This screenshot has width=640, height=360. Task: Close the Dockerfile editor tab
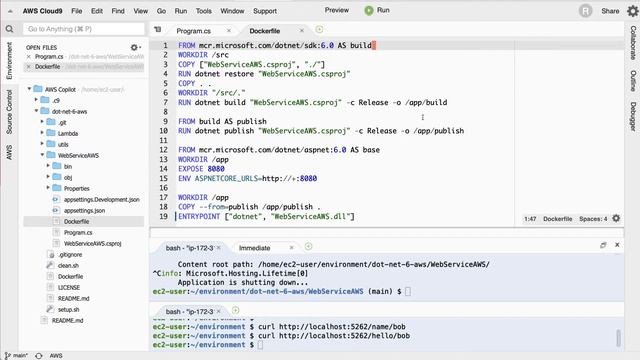pos(302,31)
